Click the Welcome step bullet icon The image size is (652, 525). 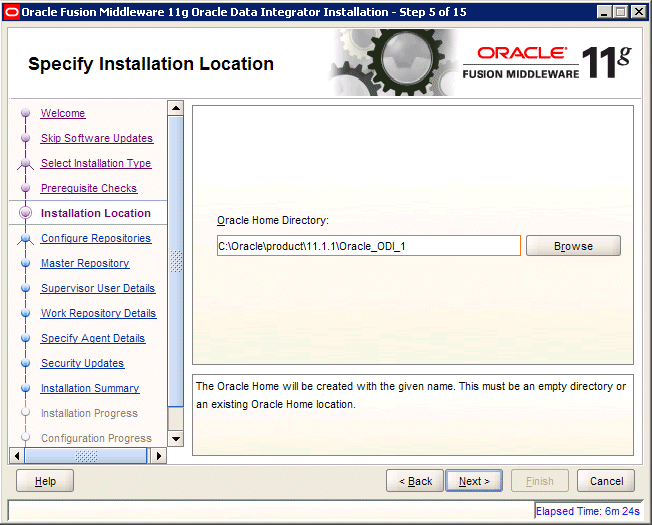click(x=25, y=113)
